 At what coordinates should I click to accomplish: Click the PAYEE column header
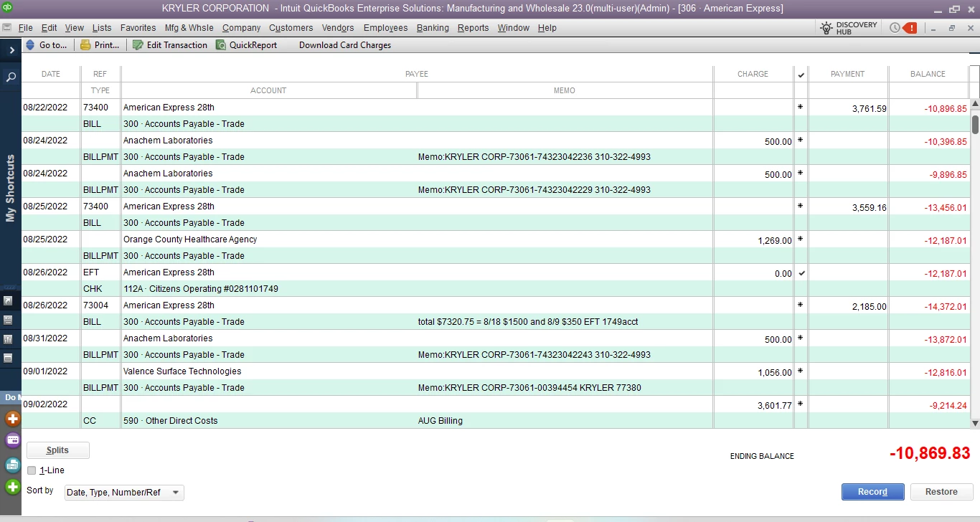pyautogui.click(x=417, y=75)
